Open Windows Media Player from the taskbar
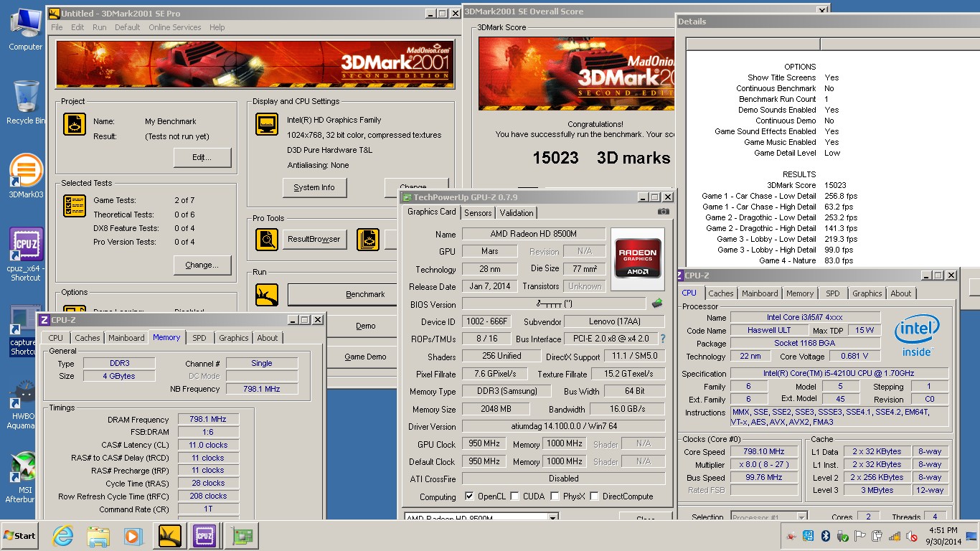This screenshot has width=980, height=551. [133, 536]
